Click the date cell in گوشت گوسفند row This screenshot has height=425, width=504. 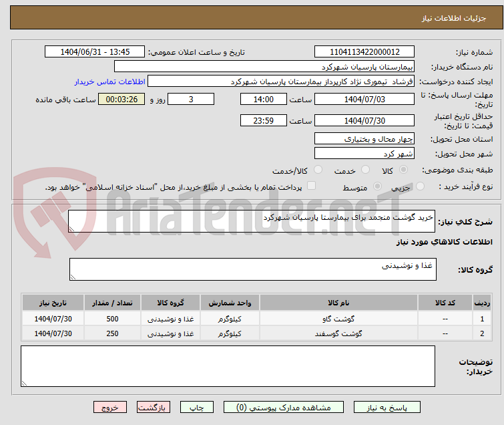pos(53,333)
